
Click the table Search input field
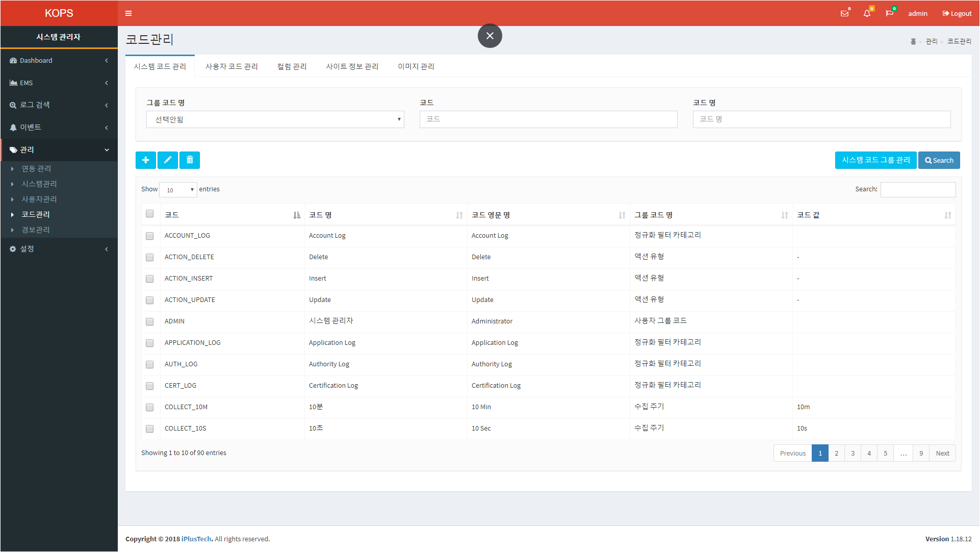[918, 189]
